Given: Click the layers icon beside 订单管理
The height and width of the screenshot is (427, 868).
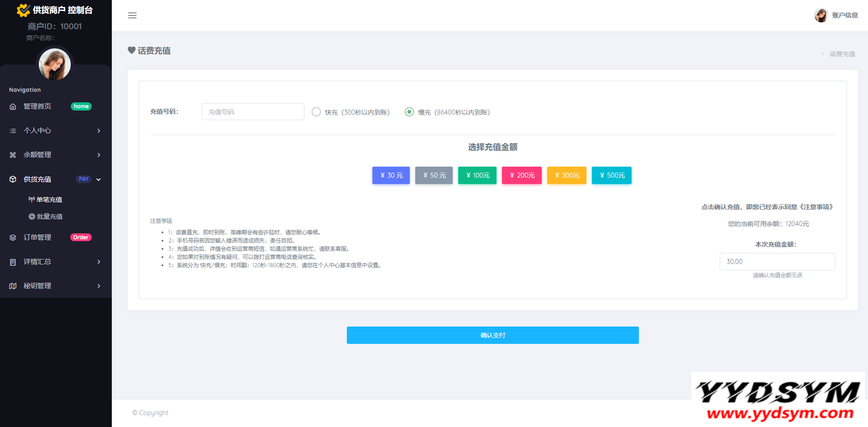Looking at the screenshot, I should [x=13, y=237].
